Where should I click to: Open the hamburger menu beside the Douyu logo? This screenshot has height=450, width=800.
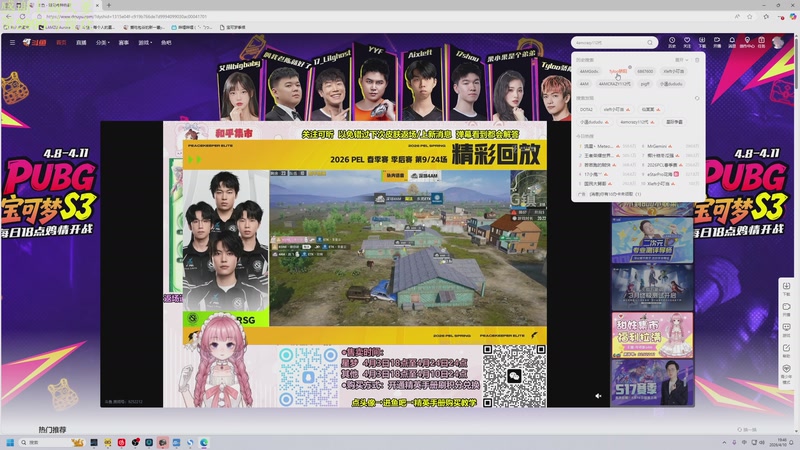tap(12, 43)
